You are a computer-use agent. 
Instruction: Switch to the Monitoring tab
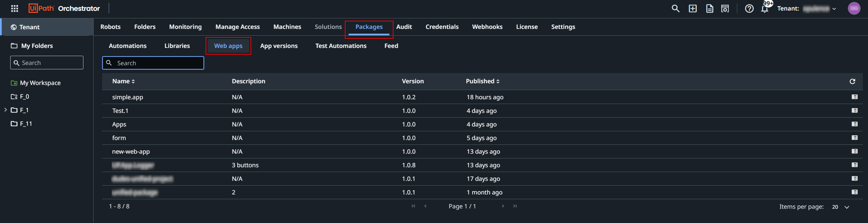(186, 27)
